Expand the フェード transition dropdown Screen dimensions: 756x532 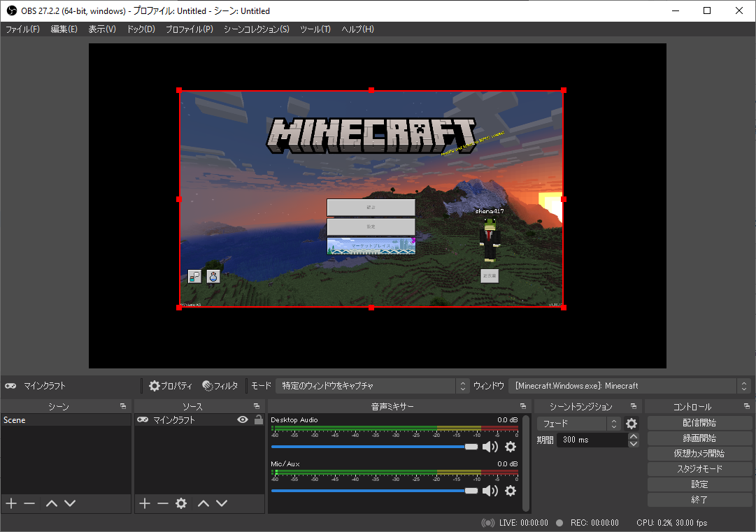click(578, 424)
